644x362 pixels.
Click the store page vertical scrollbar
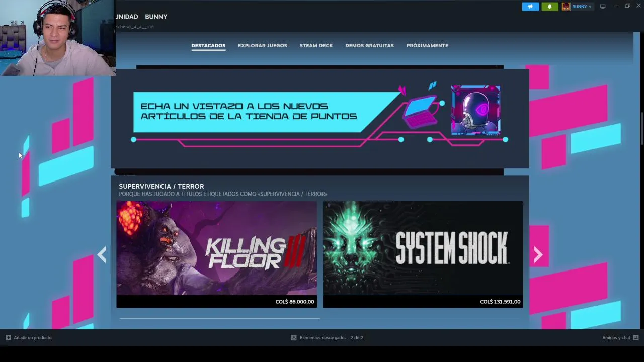(642, 129)
